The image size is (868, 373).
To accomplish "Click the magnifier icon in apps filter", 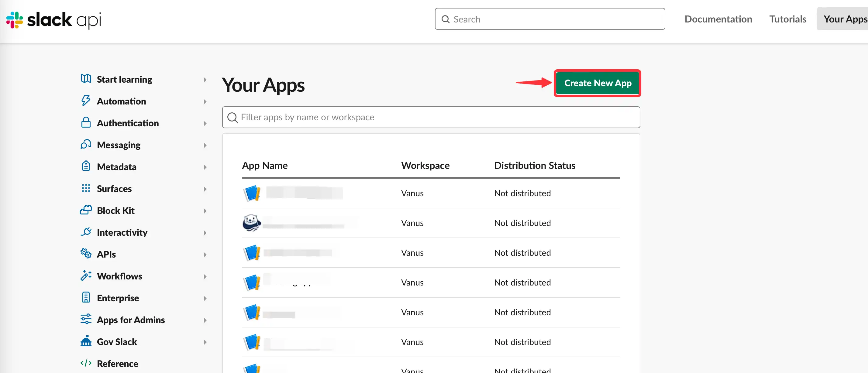I will (232, 118).
